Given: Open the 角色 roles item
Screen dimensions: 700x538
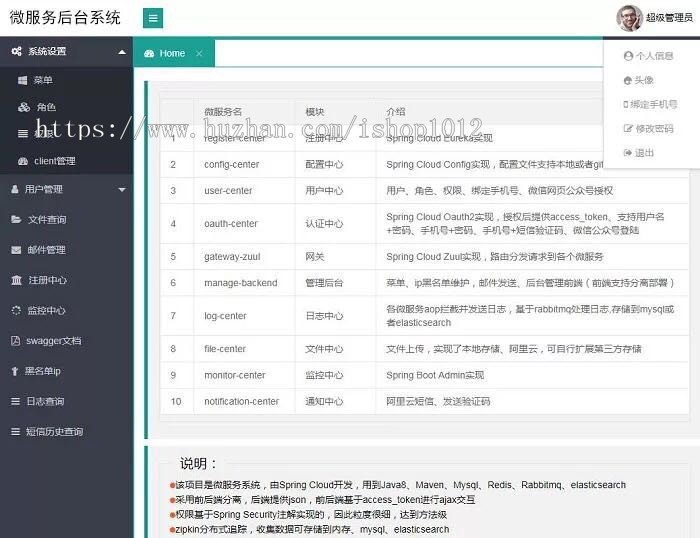Looking at the screenshot, I should [46, 107].
